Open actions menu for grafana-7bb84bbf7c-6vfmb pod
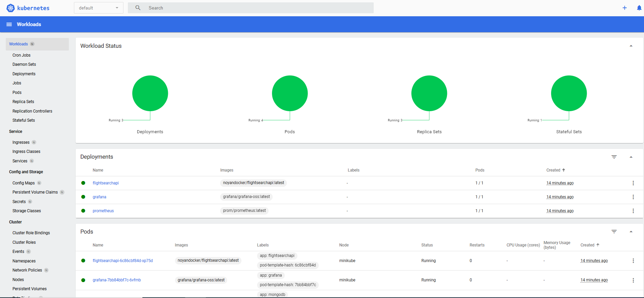This screenshot has height=298, width=644. point(633,280)
